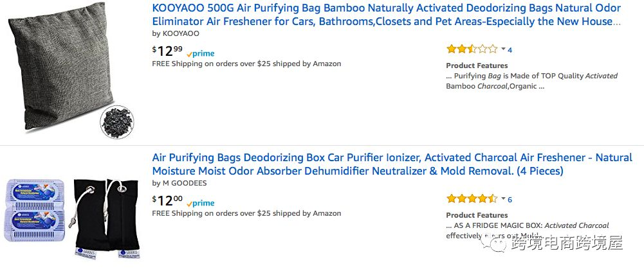This screenshot has width=644, height=271.
Task: Click the Prime badge beside the $12.99 price
Action: tap(201, 54)
